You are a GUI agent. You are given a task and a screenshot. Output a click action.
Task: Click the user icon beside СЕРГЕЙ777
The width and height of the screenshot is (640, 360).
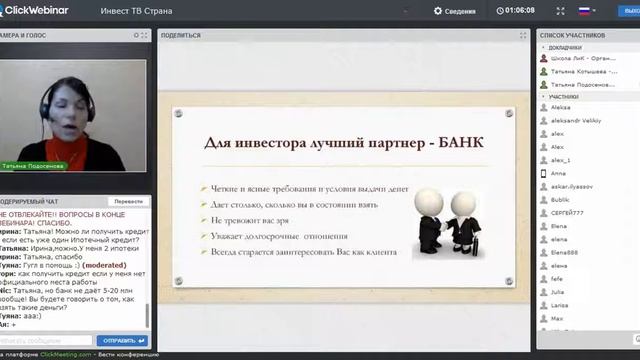(544, 213)
